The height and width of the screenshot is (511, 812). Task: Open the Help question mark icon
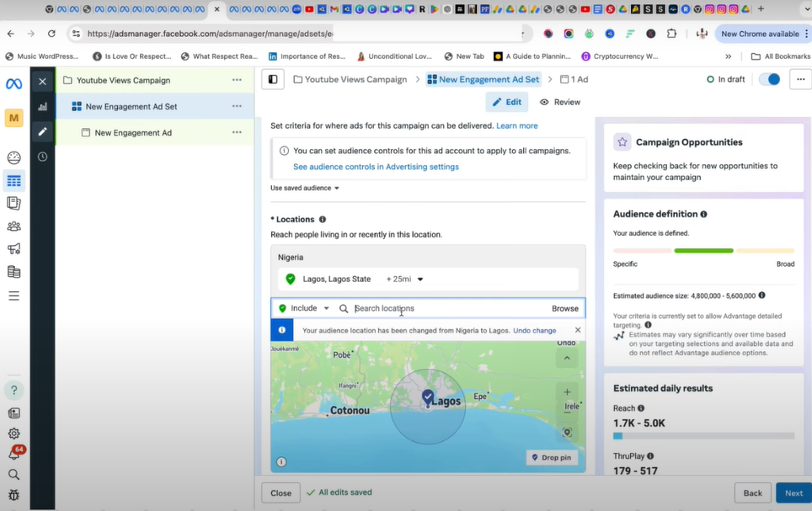point(14,391)
